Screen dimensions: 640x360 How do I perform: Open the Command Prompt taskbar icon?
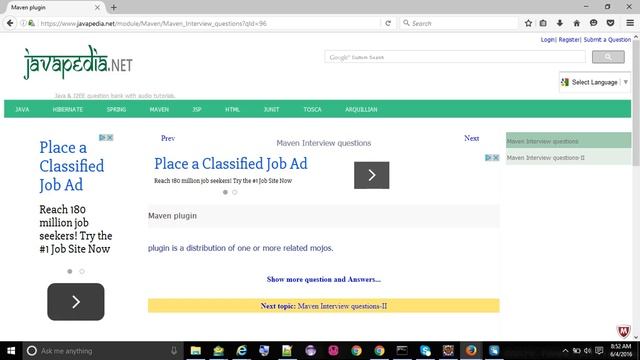click(402, 351)
